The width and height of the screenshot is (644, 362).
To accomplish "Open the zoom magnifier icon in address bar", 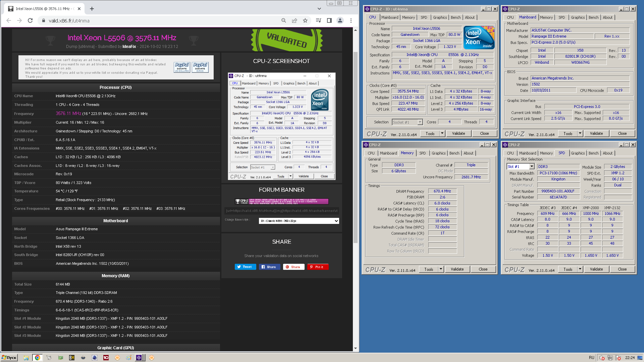I will 284,20.
